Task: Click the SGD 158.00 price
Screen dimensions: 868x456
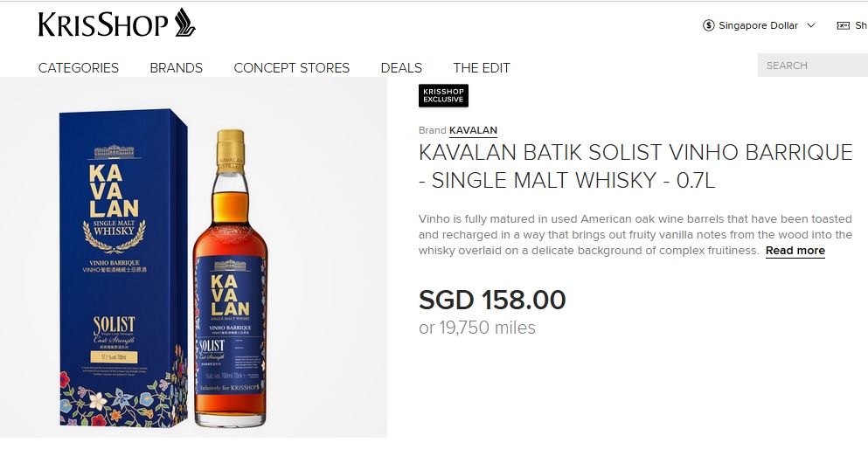Action: pyautogui.click(x=492, y=300)
